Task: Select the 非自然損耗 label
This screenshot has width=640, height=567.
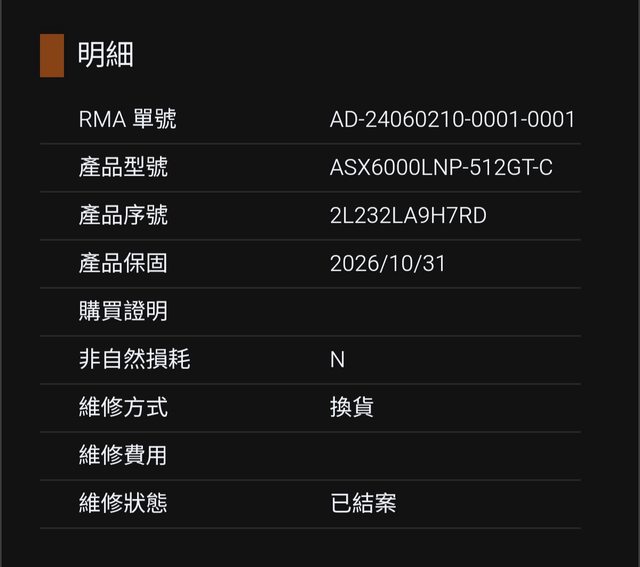Action: tap(134, 360)
